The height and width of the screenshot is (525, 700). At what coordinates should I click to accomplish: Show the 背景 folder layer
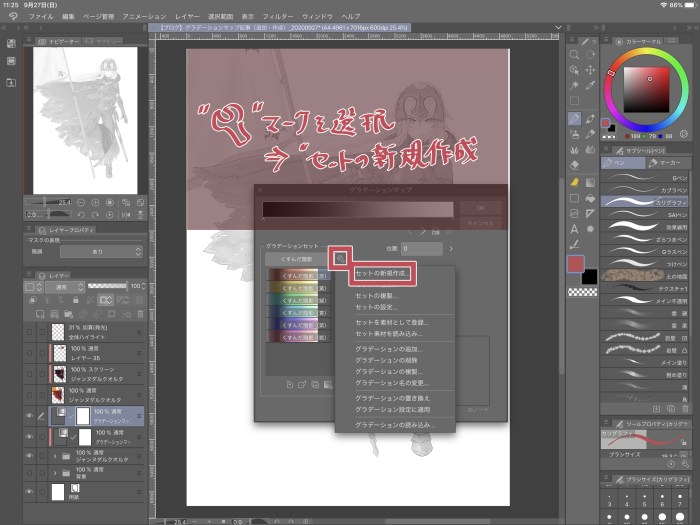pyautogui.click(x=29, y=473)
